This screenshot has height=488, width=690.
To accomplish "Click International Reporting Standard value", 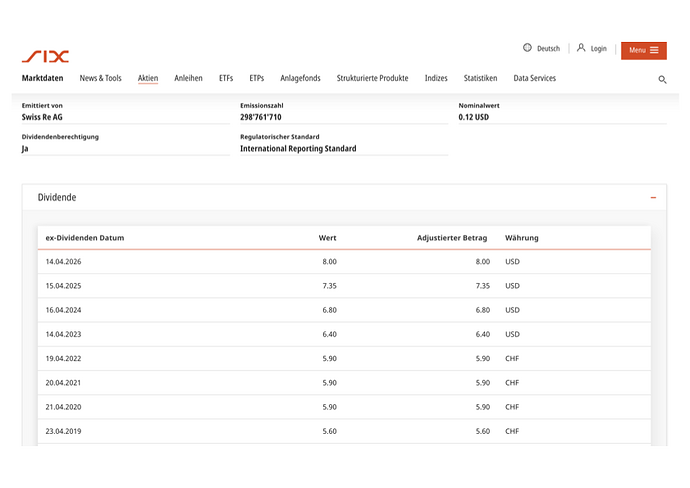I will tap(298, 148).
